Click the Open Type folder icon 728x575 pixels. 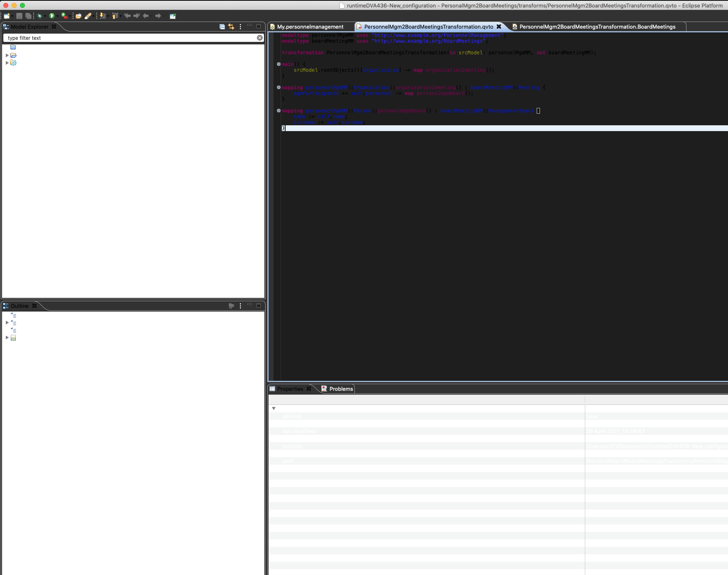coord(78,16)
